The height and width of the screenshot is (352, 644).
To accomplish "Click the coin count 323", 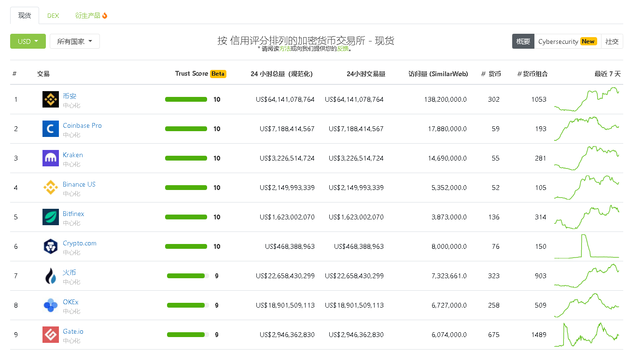I will (x=494, y=276).
